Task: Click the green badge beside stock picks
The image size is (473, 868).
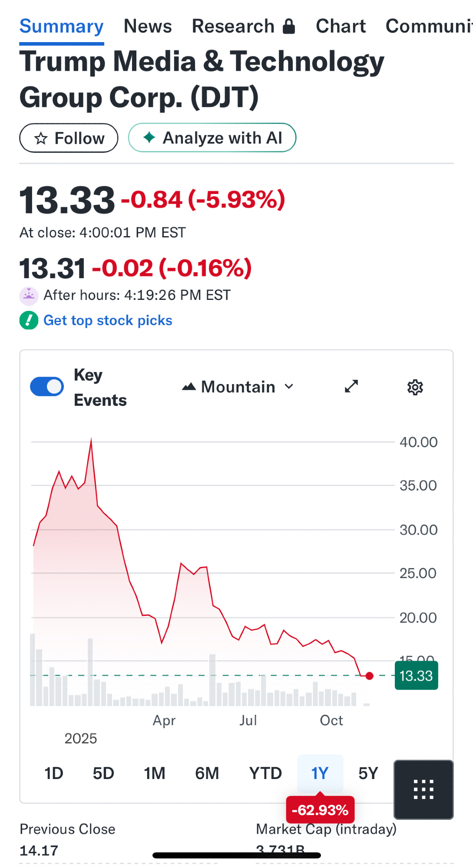Action: [x=29, y=321]
